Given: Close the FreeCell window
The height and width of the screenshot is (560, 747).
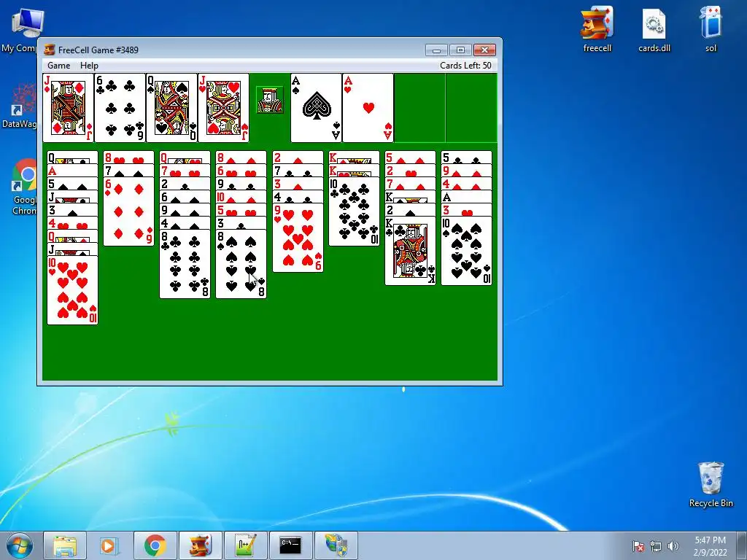Looking at the screenshot, I should [484, 50].
